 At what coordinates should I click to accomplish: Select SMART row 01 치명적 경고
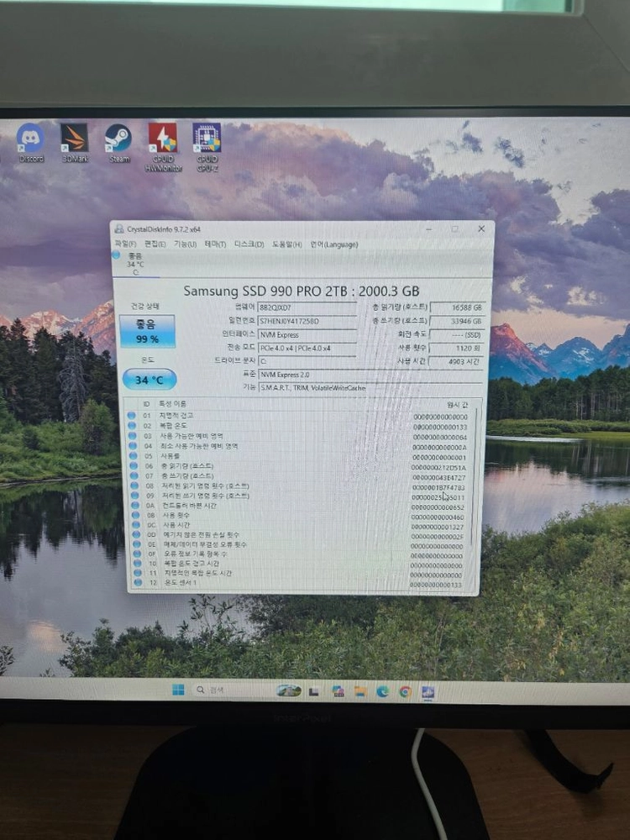pos(299,416)
